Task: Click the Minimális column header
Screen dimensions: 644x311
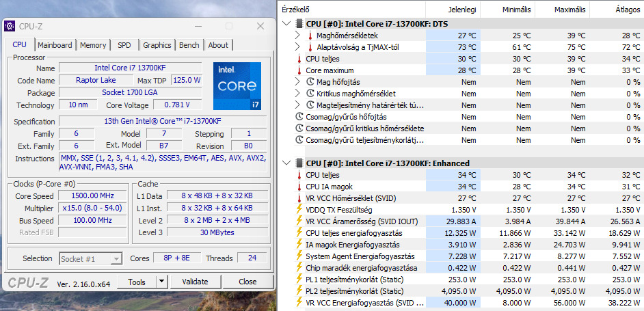Action: [x=507, y=10]
